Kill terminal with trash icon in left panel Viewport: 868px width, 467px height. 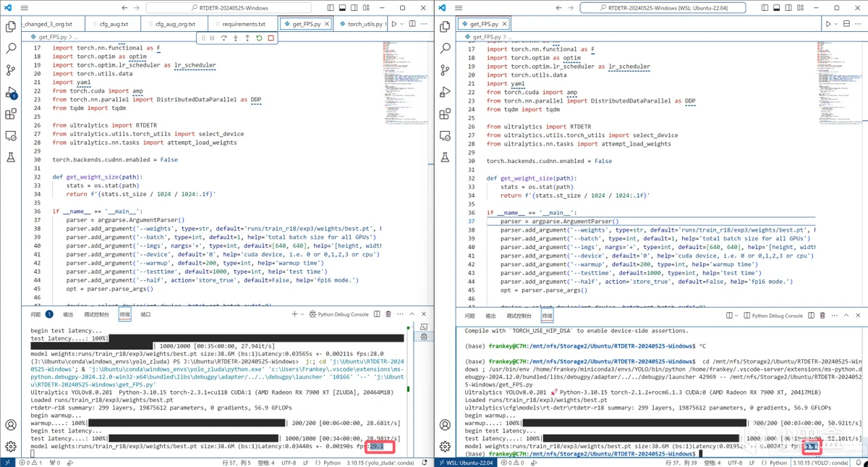(388, 314)
